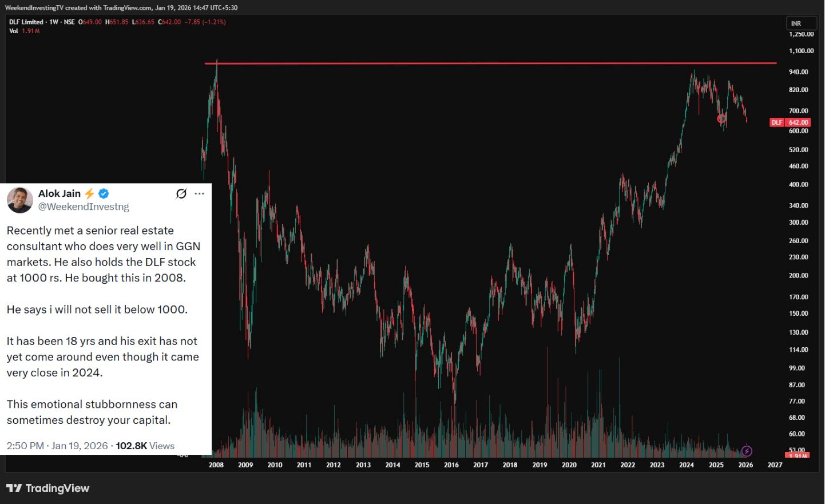Click the tweet timestamp 2:50 PM · Jan 19, 2026
This screenshot has width=825, height=504.
coord(57,446)
